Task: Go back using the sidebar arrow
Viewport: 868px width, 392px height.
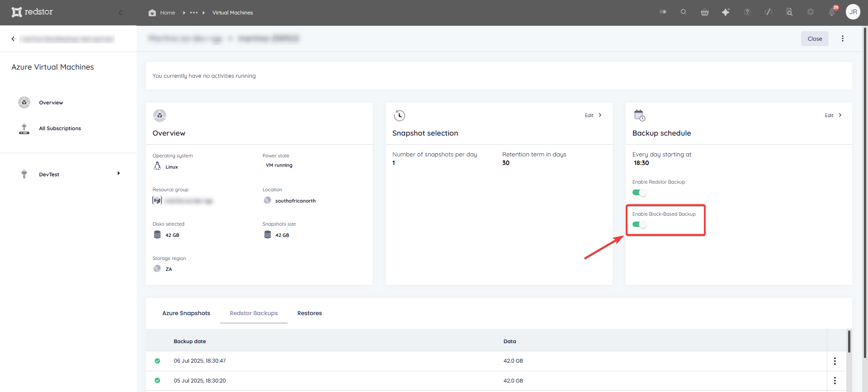Action: coord(14,39)
